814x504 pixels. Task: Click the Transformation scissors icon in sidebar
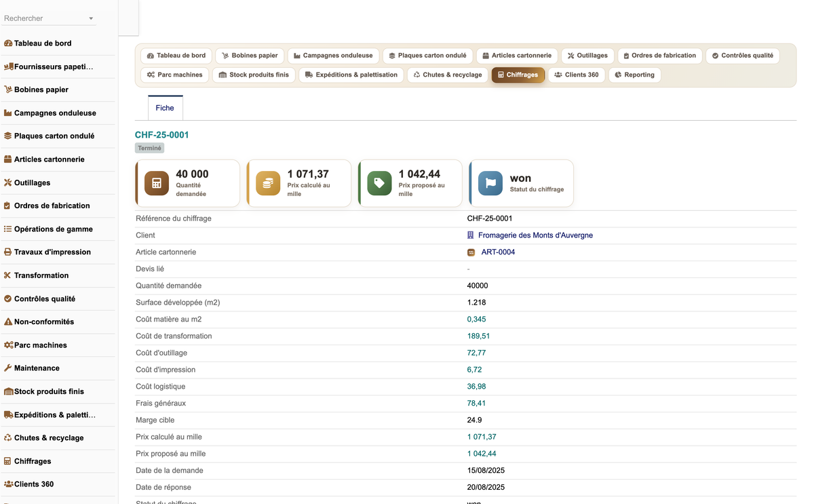coord(8,275)
